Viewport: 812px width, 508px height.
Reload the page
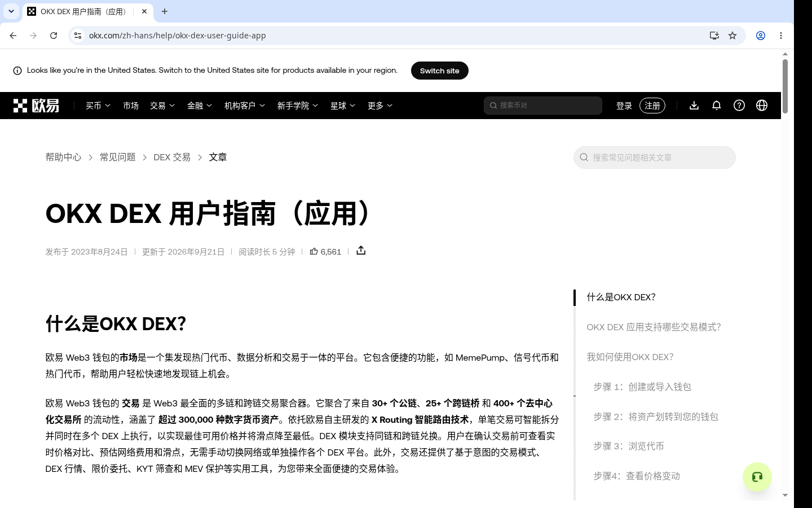pos(54,36)
